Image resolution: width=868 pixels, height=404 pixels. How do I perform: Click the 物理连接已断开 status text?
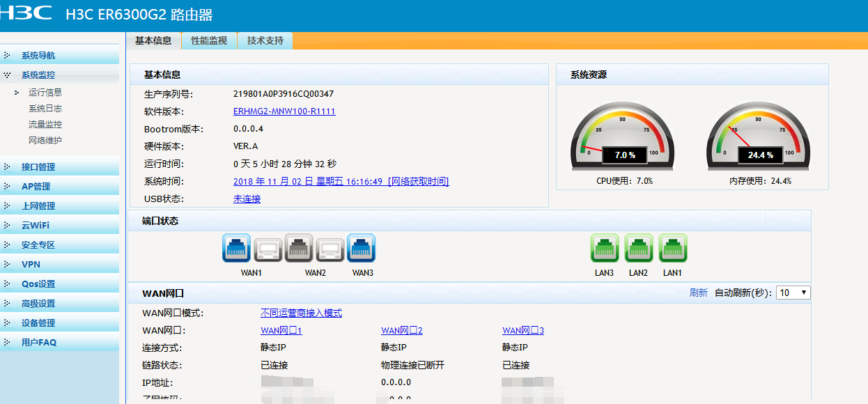(x=412, y=366)
